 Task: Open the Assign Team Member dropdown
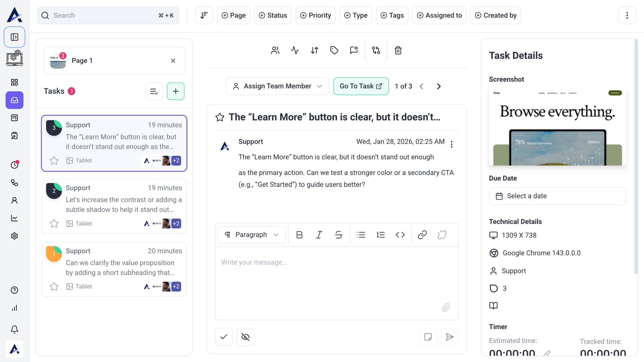point(277,86)
